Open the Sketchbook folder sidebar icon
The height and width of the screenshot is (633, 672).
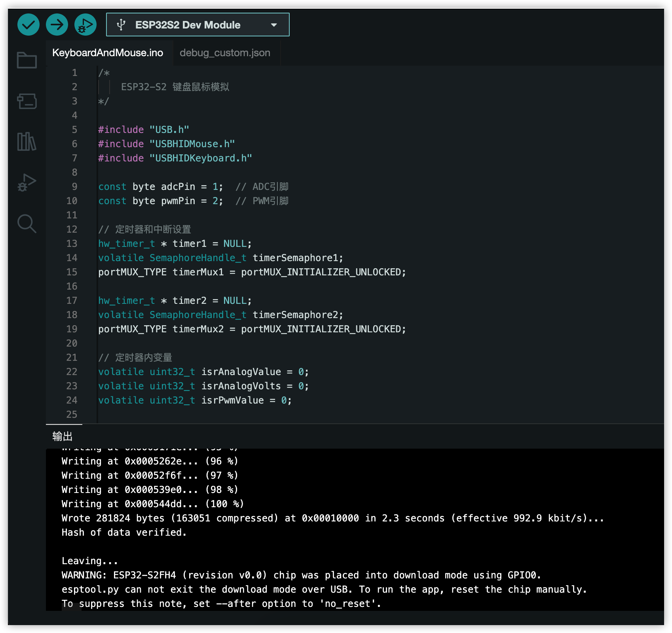point(27,60)
